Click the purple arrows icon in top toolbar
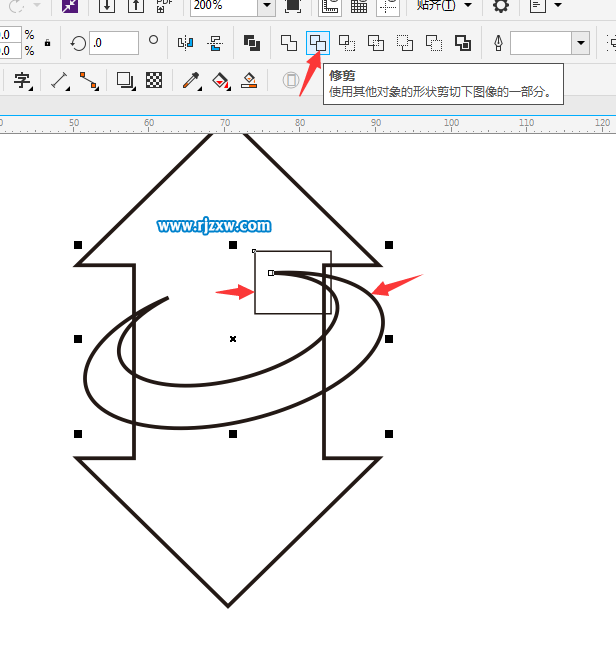The width and height of the screenshot is (616, 653). click(x=70, y=5)
